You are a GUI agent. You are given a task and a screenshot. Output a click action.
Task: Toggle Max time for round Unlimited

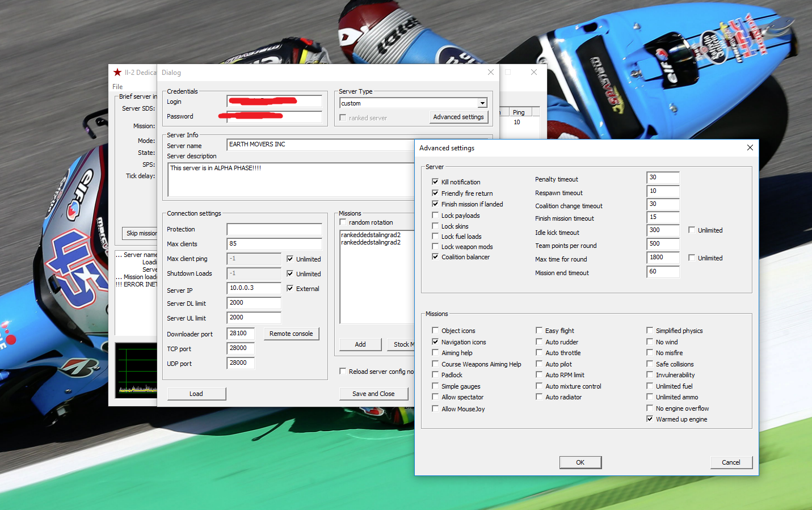point(692,258)
